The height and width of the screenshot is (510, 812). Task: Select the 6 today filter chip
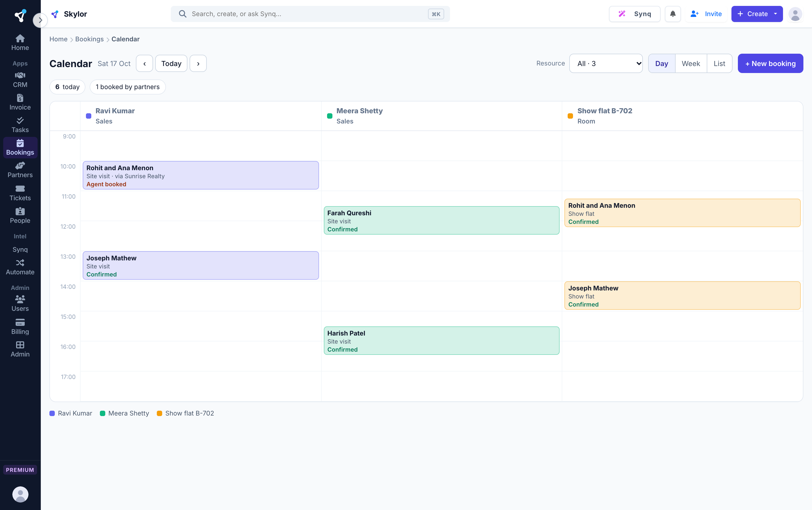[67, 87]
